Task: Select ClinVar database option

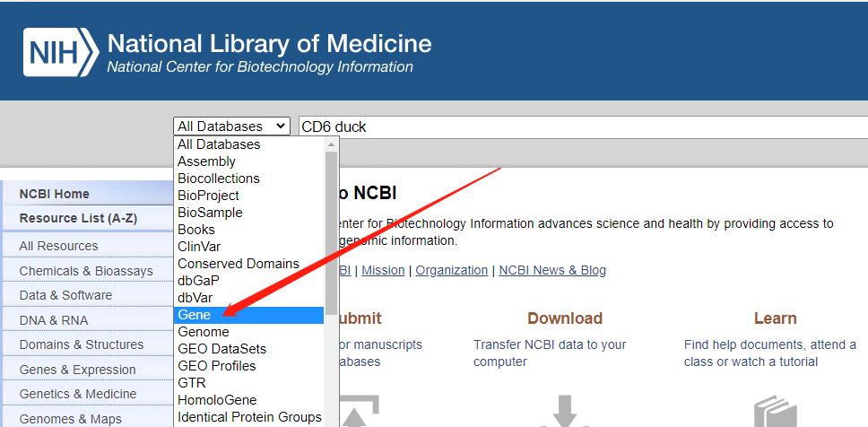Action: (x=199, y=247)
